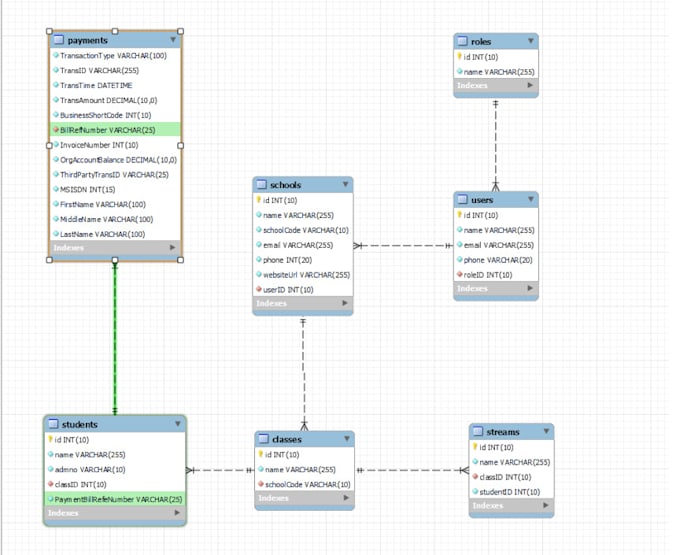
Task: Collapse students table with header arrow
Action: click(178, 424)
